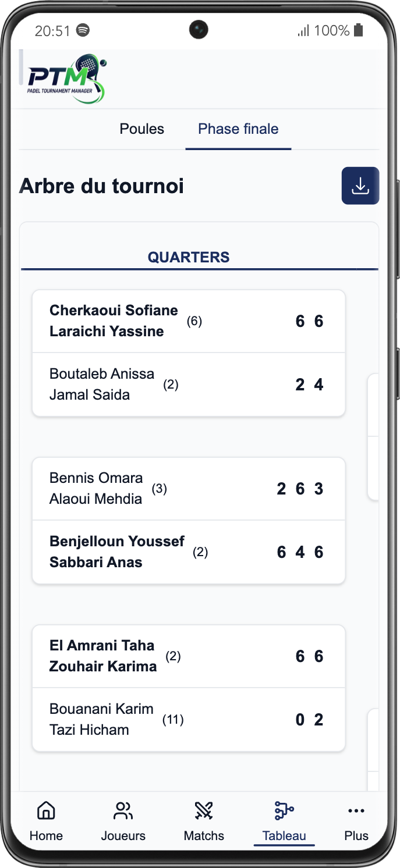Select the Boutaleb Anissa / Jamal Saida team row
The image size is (400, 868).
pos(189,384)
